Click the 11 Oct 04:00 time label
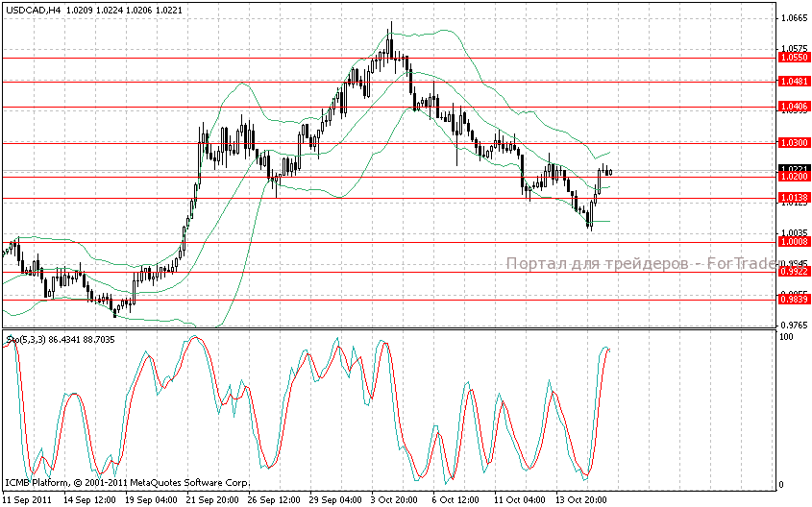The width and height of the screenshot is (812, 507). tap(520, 499)
